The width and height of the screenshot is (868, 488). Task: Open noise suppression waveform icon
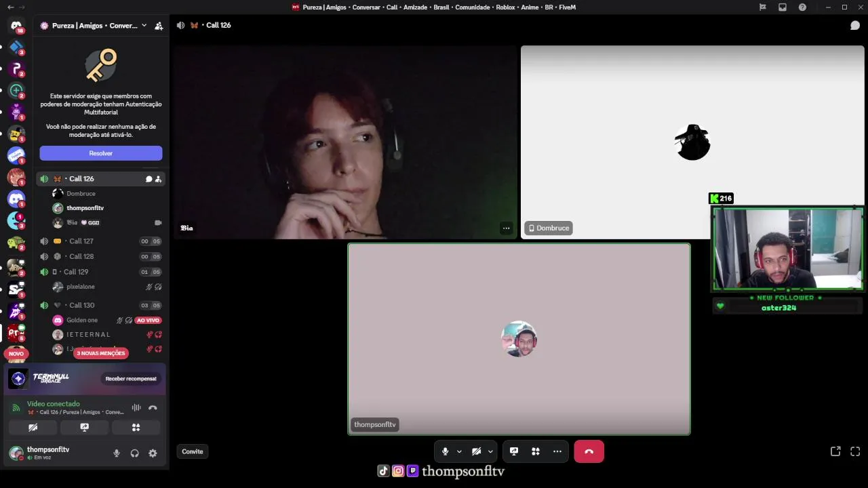pos(136,407)
